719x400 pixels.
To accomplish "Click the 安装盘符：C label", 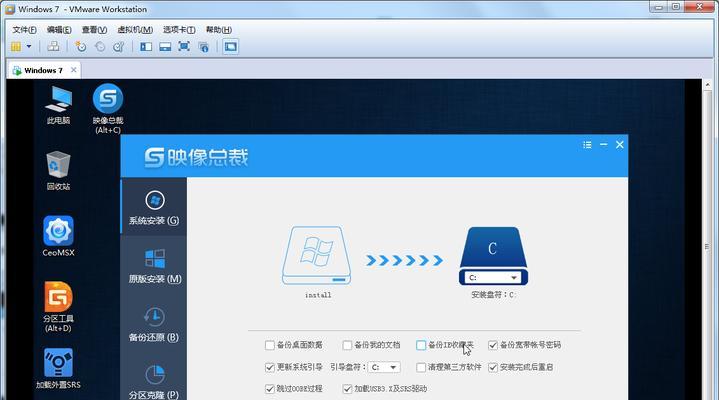I will pyautogui.click(x=493, y=295).
